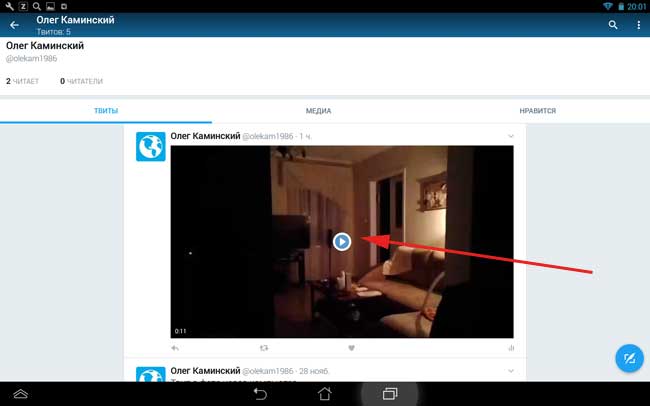This screenshot has height=406, width=650.
Task: Play the video in the tweet
Action: point(342,240)
